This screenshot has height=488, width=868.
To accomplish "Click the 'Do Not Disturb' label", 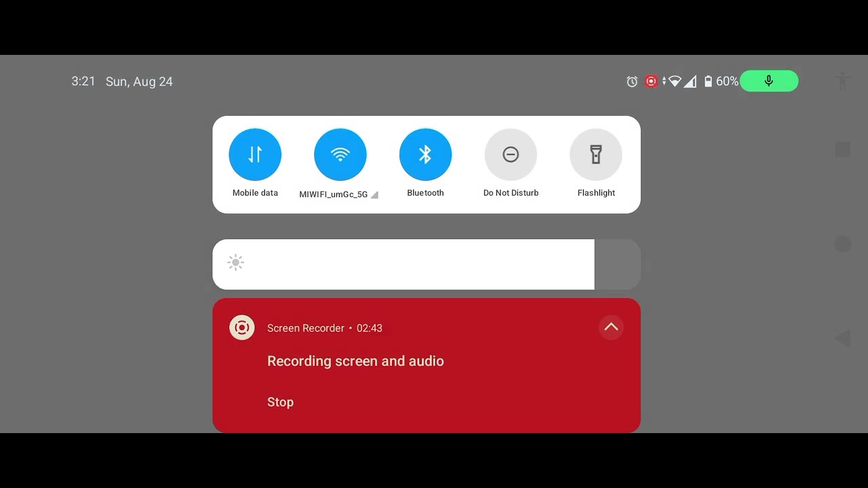I will coord(511,193).
